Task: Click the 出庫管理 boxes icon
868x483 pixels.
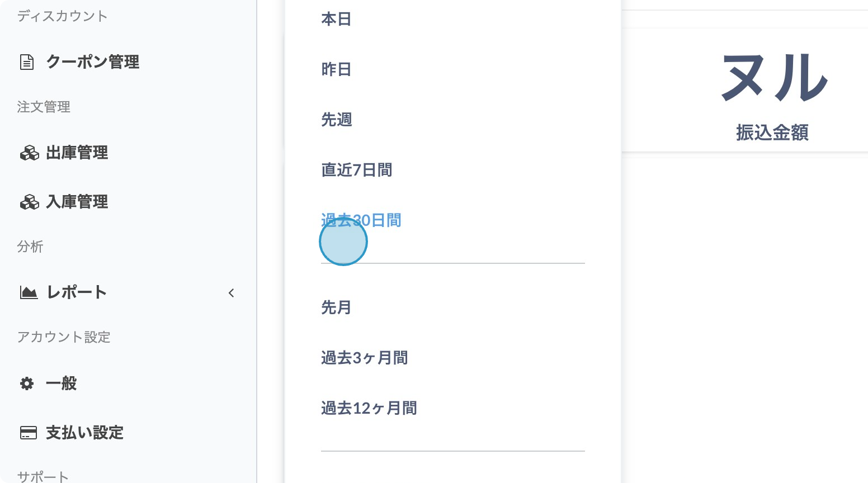Action: pos(29,153)
